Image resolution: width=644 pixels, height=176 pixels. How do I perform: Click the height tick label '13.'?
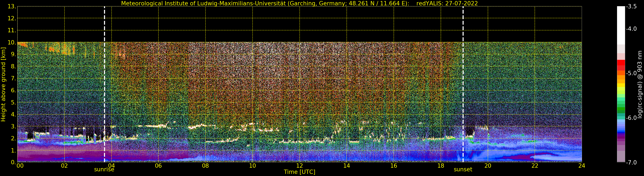[x=12, y=6]
